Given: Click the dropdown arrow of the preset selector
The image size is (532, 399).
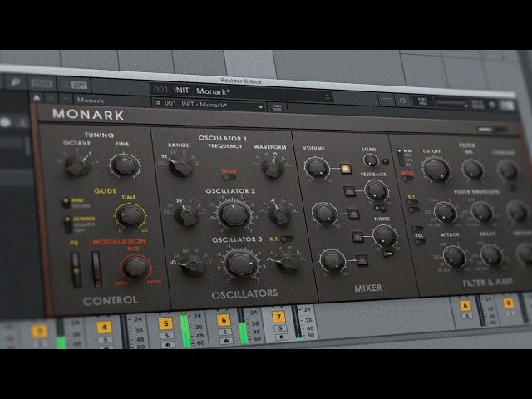Looking at the screenshot, I should [260, 107].
